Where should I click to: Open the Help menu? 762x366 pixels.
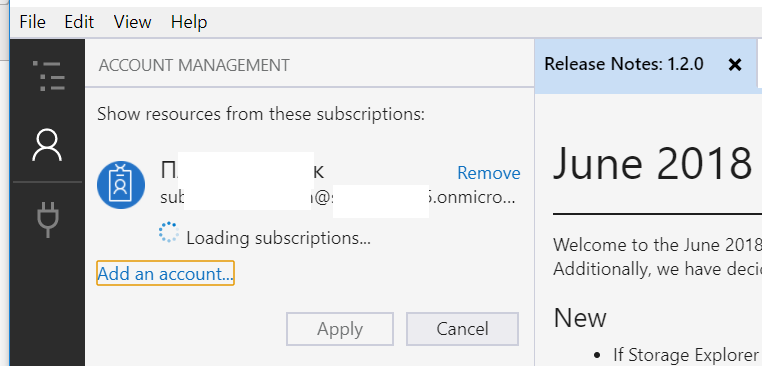pyautogui.click(x=189, y=22)
